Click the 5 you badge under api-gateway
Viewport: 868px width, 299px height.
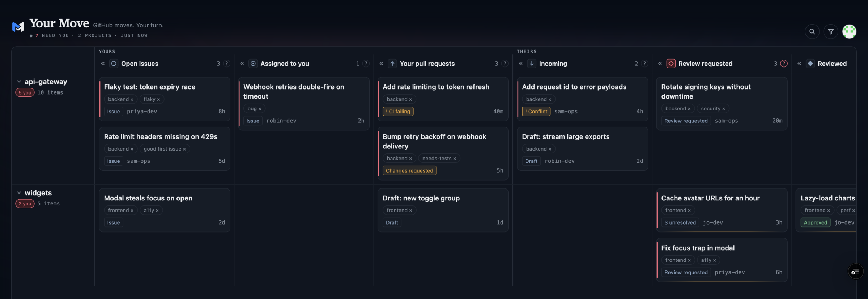coord(25,92)
